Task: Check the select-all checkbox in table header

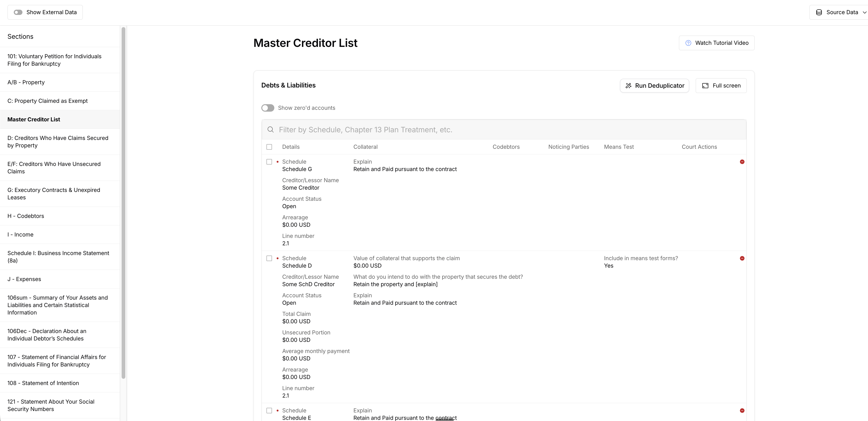Action: 269,147
